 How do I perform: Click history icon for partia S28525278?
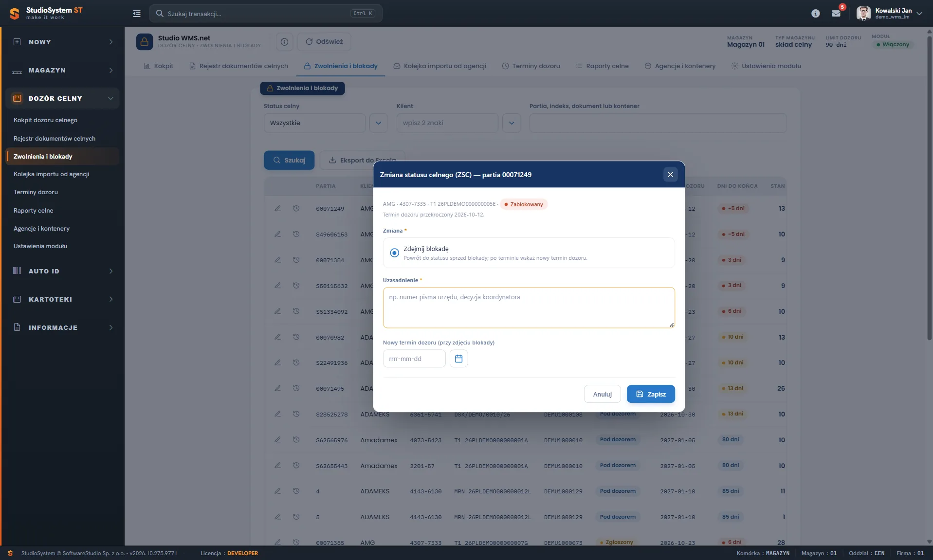coord(296,414)
